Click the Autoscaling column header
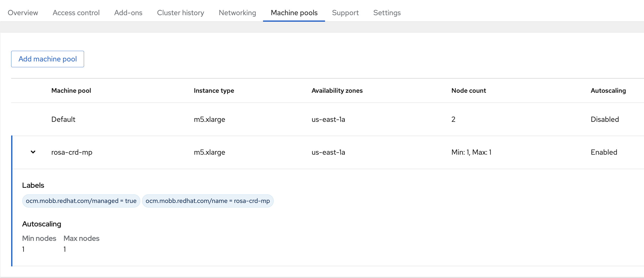The image size is (644, 278). 608,90
